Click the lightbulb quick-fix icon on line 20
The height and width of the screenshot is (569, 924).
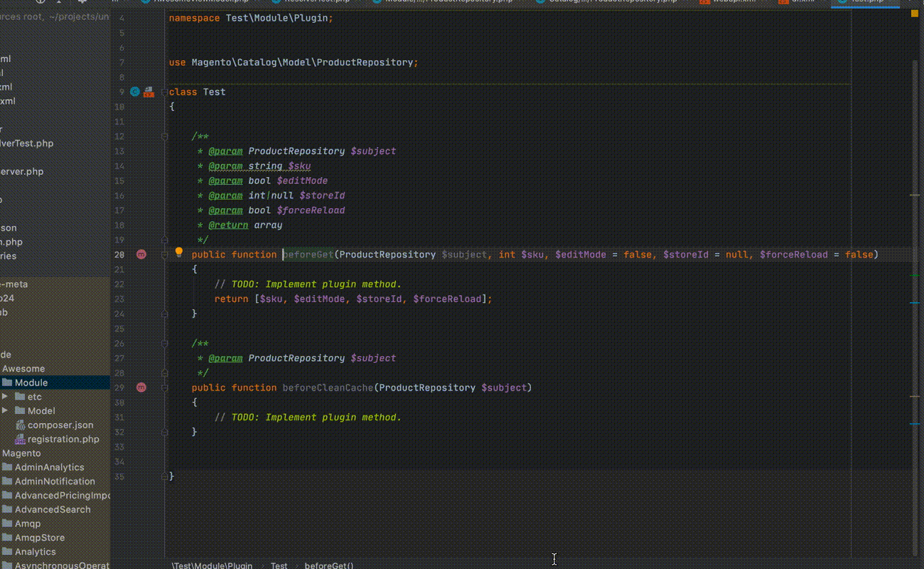tap(179, 252)
